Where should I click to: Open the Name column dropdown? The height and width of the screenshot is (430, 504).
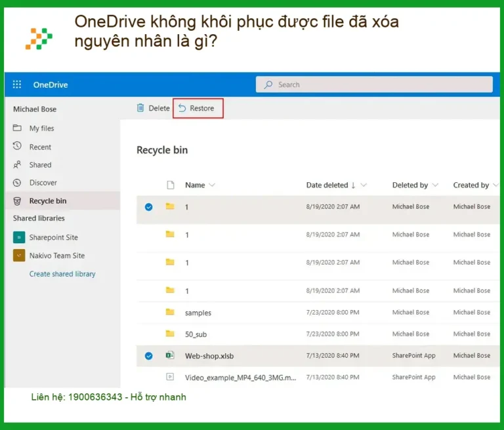212,185
